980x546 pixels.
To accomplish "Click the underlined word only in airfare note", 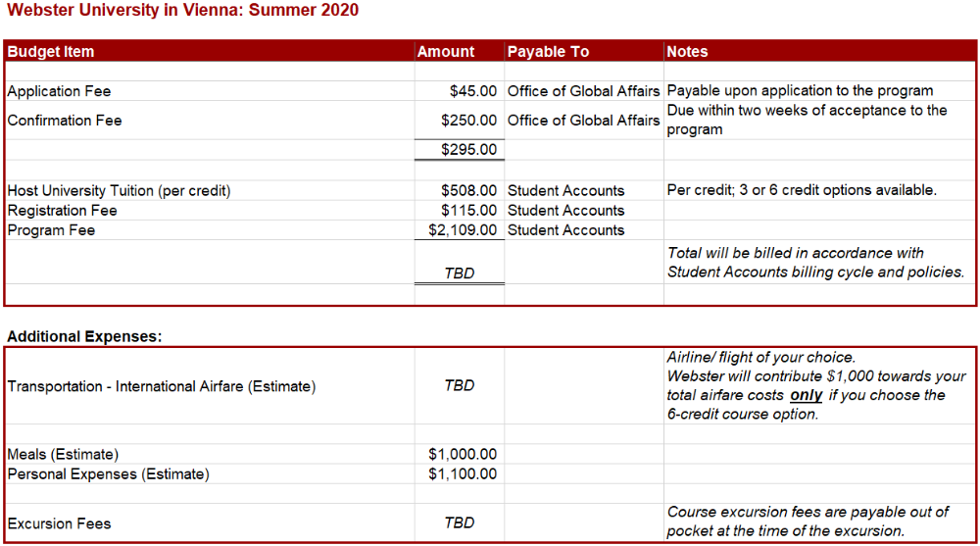I will (807, 395).
